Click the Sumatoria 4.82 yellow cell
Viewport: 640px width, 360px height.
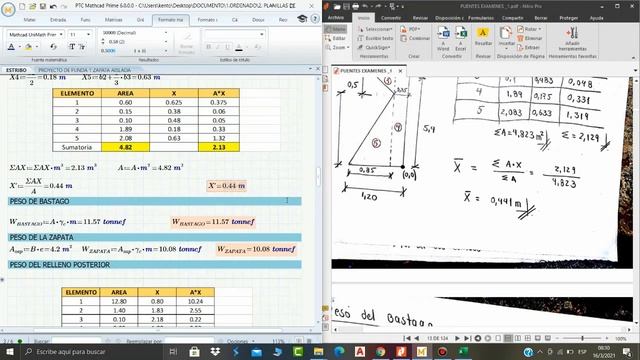(125, 147)
